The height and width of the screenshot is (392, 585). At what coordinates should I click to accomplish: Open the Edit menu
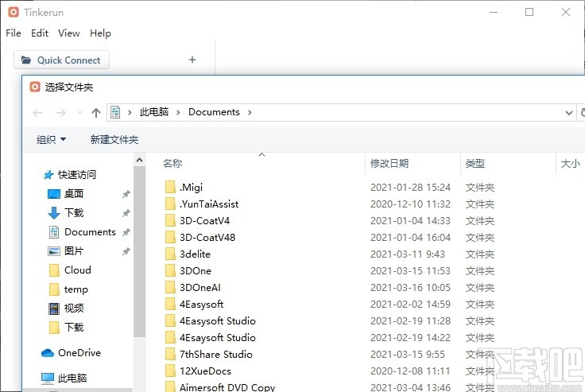[40, 33]
